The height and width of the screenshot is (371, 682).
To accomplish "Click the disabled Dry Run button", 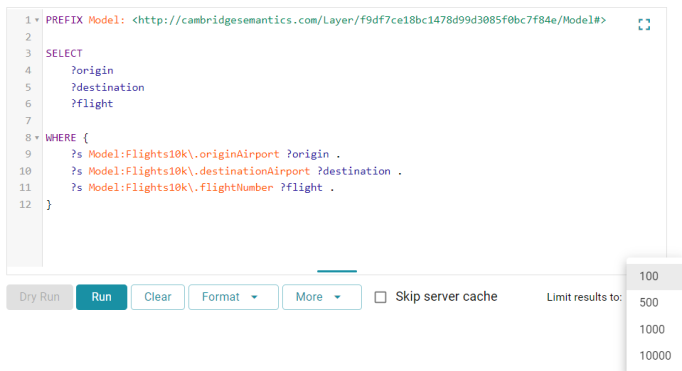I will click(x=40, y=297).
